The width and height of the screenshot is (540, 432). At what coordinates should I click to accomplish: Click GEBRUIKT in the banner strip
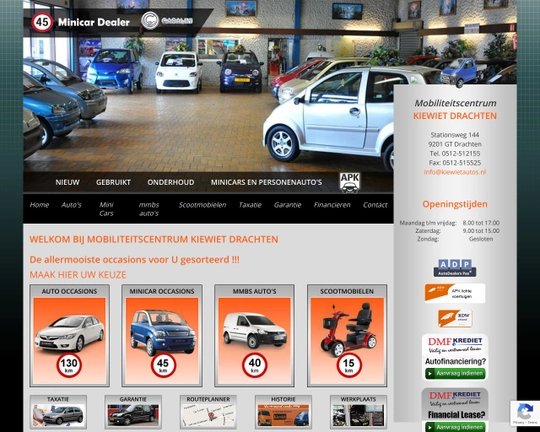point(113,182)
